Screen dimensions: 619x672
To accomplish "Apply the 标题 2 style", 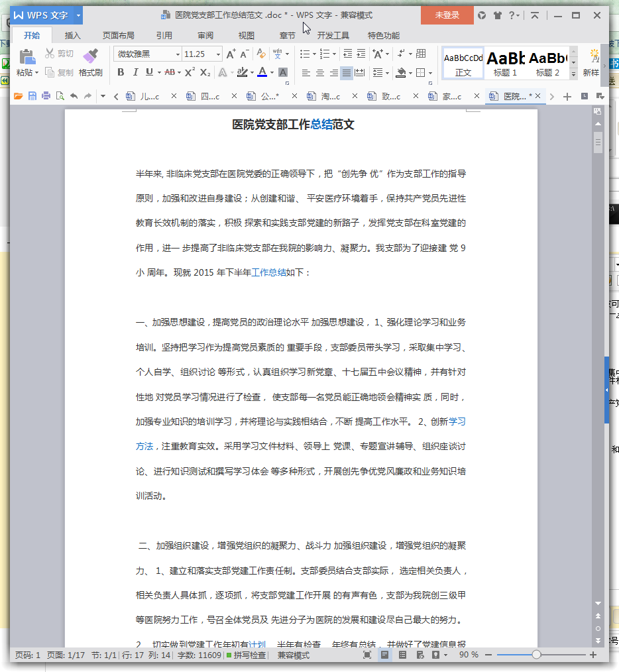I will click(x=547, y=62).
